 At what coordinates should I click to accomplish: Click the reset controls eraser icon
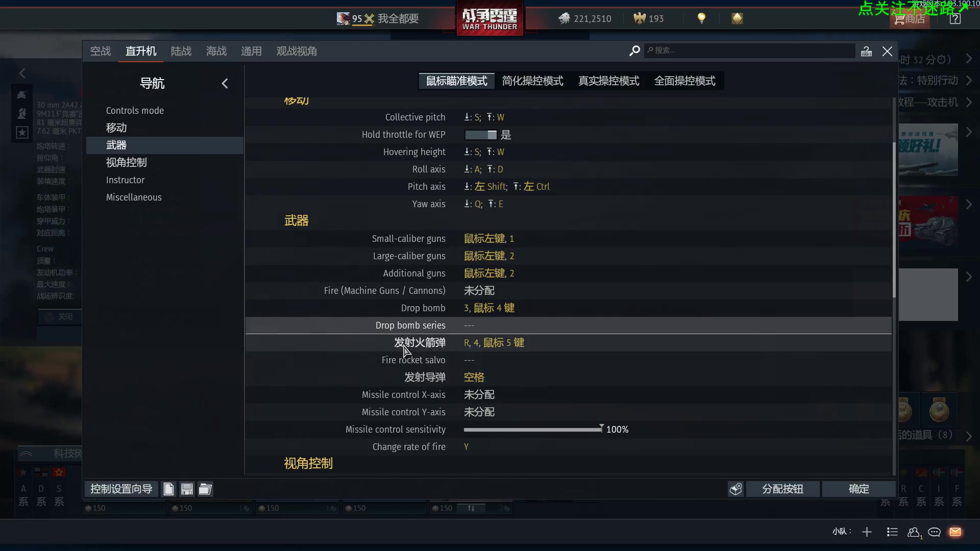736,489
